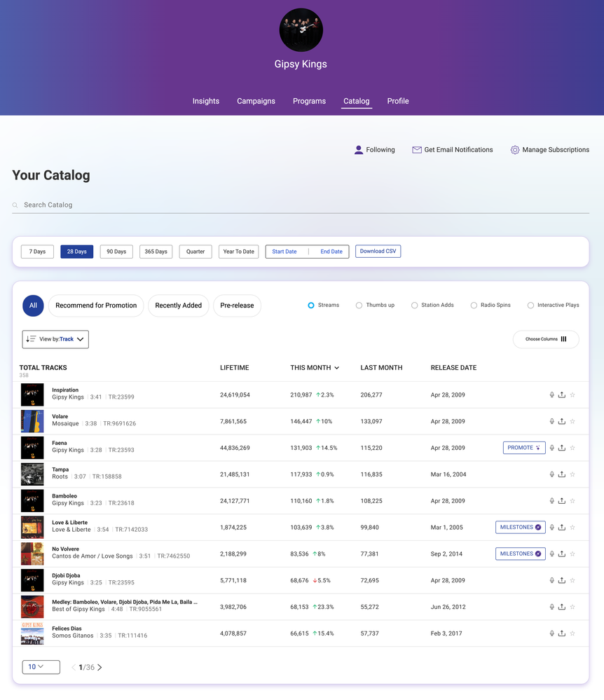Select the Station Adds radio button

click(414, 306)
